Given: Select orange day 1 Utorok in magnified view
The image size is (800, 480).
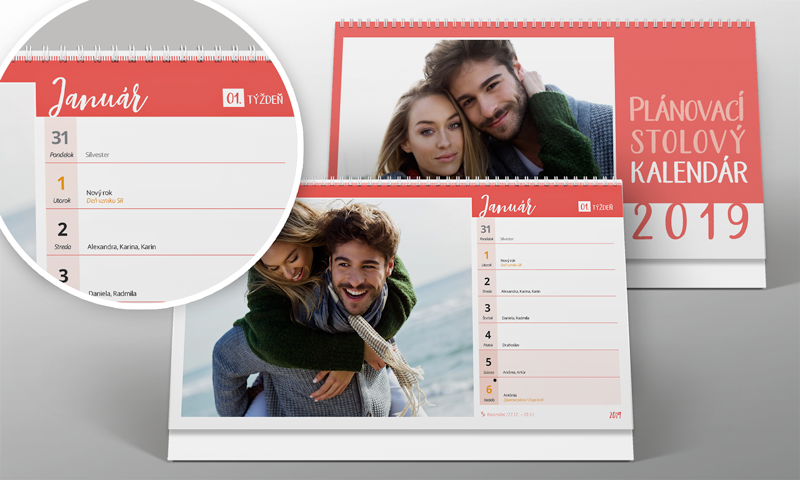Looking at the screenshot, I should click(x=60, y=186).
